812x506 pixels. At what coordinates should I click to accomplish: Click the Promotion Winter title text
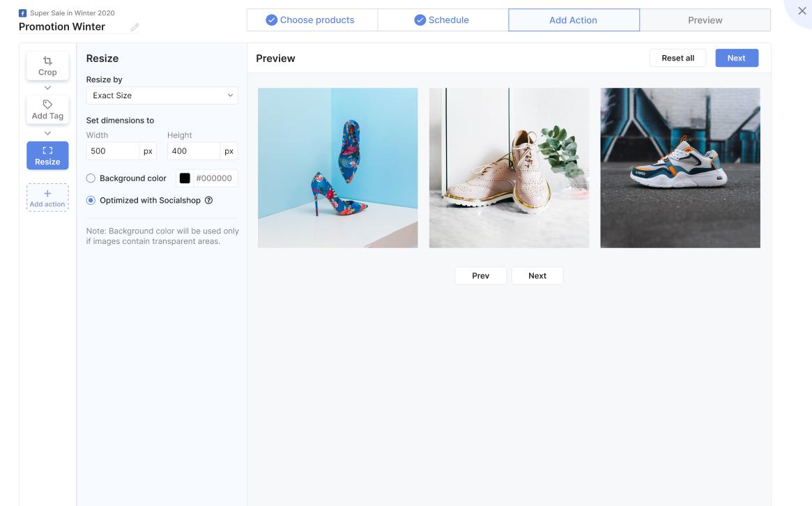pos(61,27)
